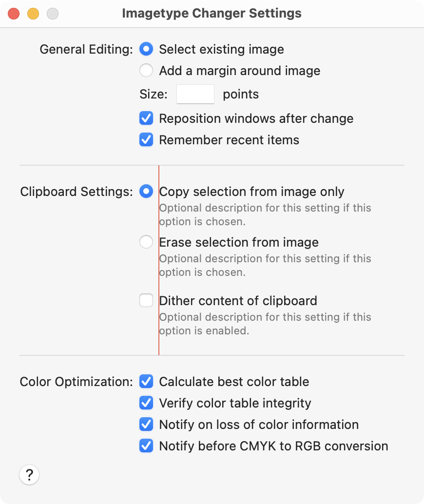Choose 'Add a margin around image' option
This screenshot has width=424, height=504.
coord(146,71)
